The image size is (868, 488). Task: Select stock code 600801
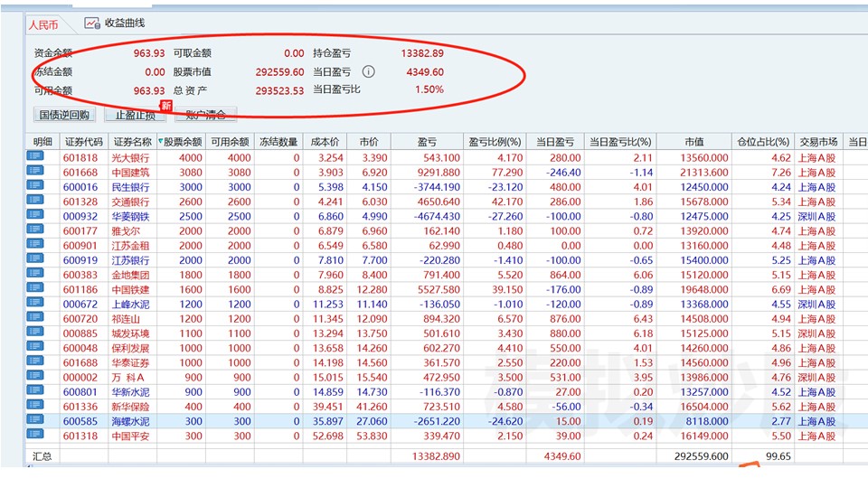coord(80,392)
